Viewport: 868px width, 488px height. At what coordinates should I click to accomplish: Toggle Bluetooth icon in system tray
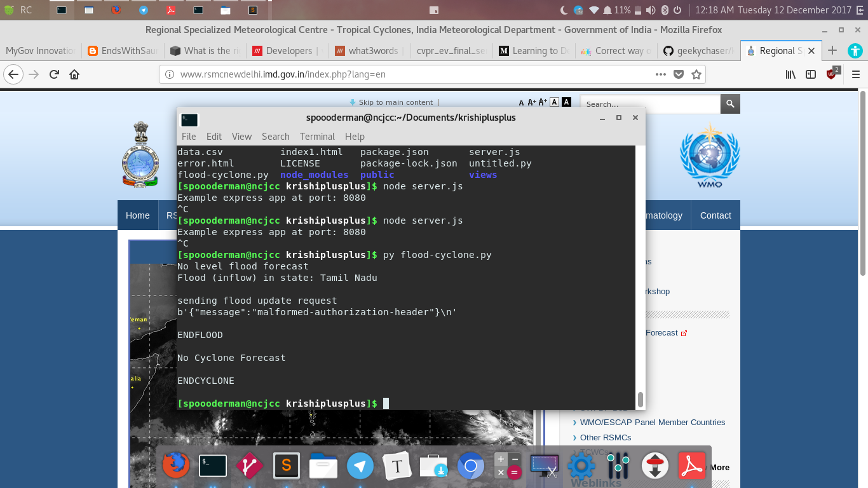click(665, 10)
